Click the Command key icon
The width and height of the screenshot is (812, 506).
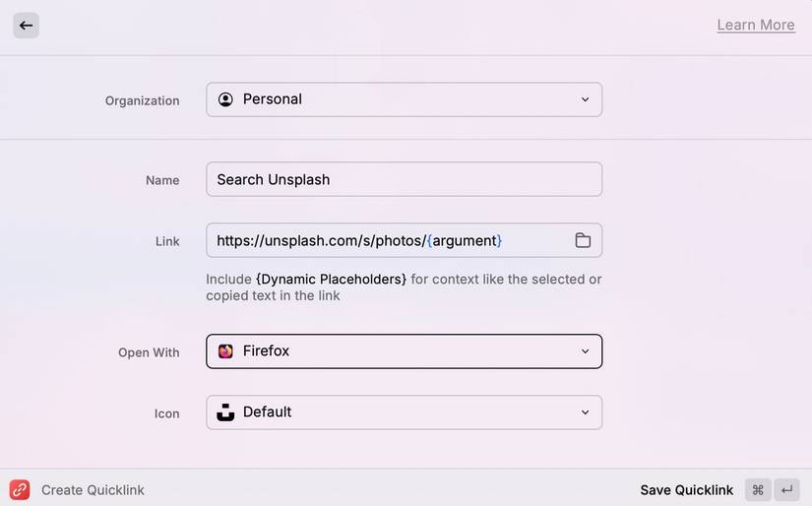click(758, 490)
